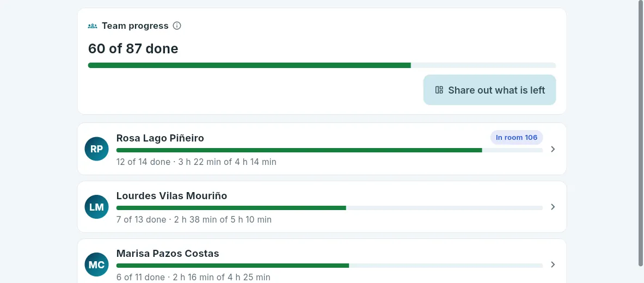Expand Marisa Pazos Costas's row chevron

553,264
